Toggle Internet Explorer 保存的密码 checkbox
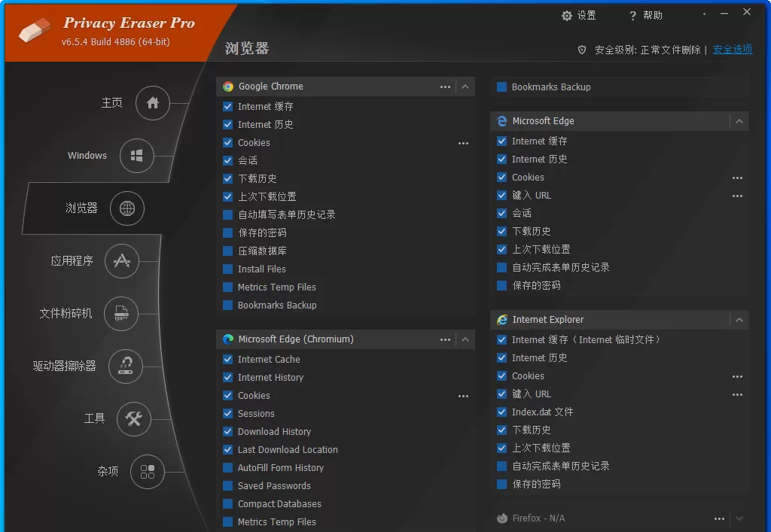The image size is (771, 532). 501,484
